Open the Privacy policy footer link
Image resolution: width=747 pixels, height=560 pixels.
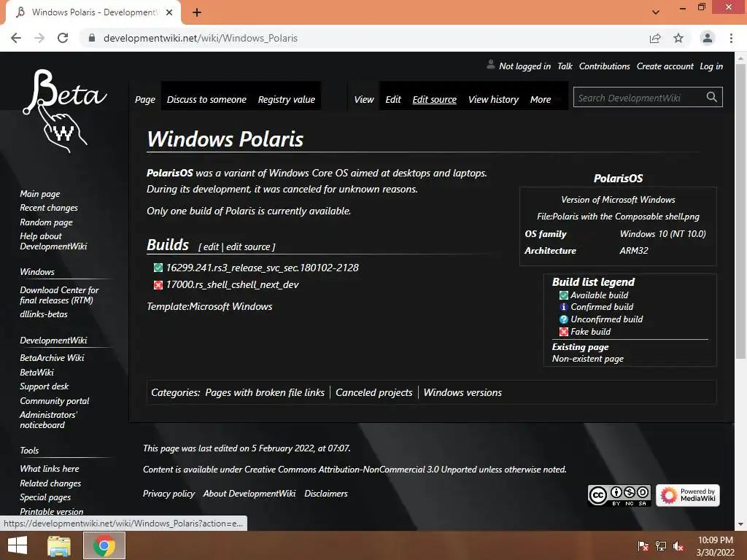(x=169, y=494)
